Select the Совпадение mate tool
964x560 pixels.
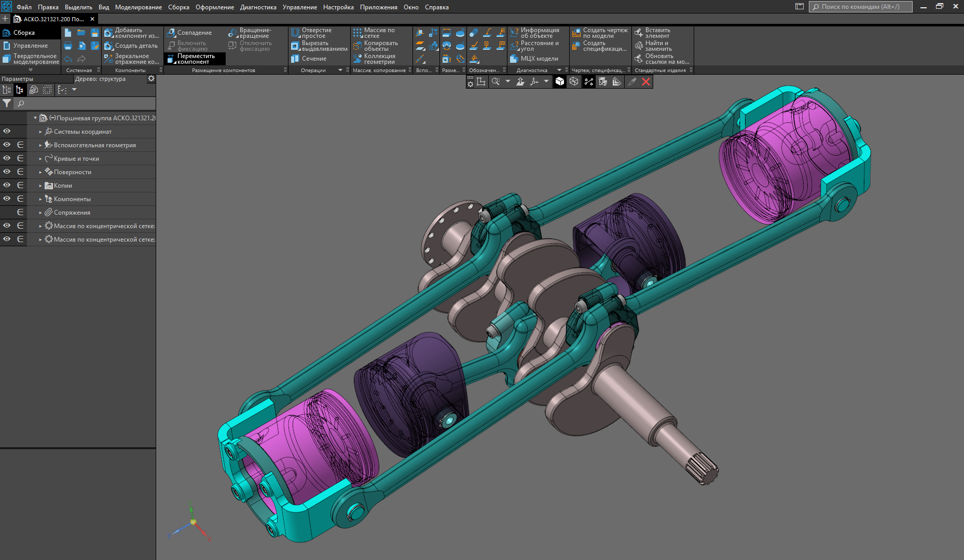tap(189, 33)
